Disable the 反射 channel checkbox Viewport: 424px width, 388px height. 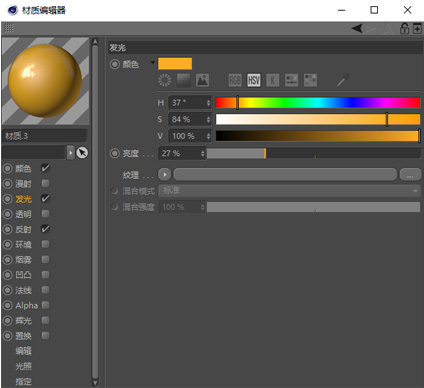[x=45, y=229]
